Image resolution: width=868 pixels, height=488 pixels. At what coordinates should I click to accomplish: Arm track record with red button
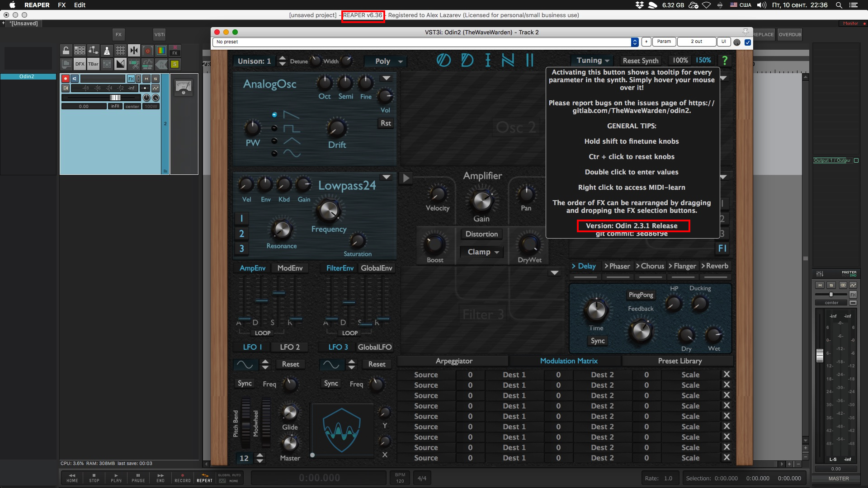(x=66, y=79)
